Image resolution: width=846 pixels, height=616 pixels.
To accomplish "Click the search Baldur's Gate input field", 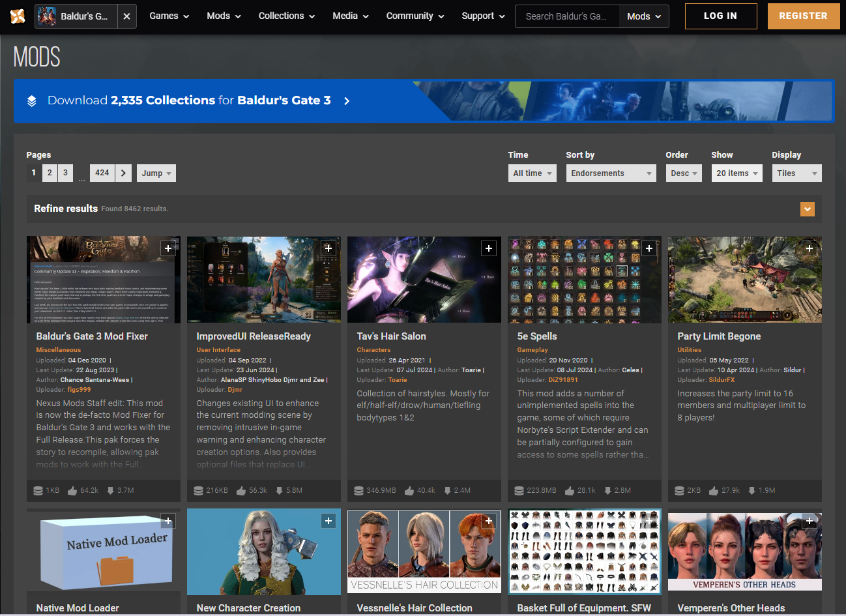I will (566, 16).
